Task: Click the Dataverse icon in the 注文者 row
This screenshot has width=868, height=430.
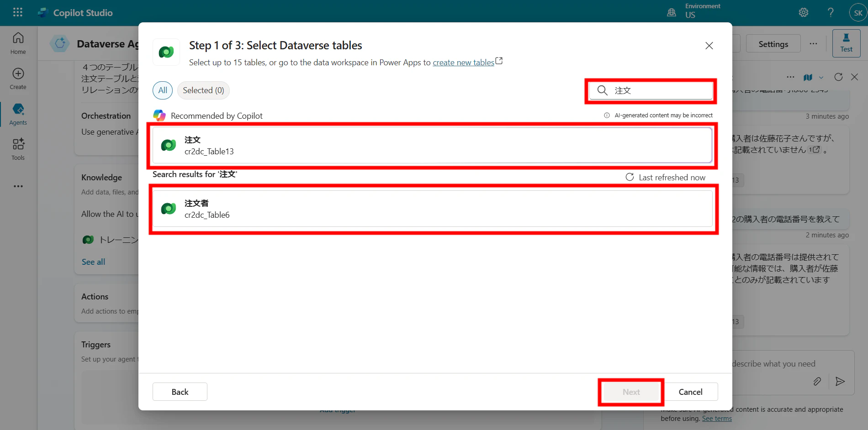Action: [169, 209]
